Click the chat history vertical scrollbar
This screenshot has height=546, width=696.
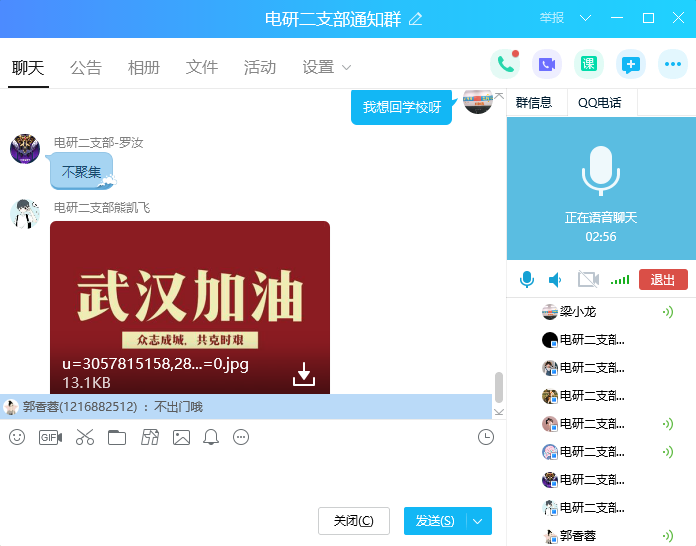pos(499,388)
